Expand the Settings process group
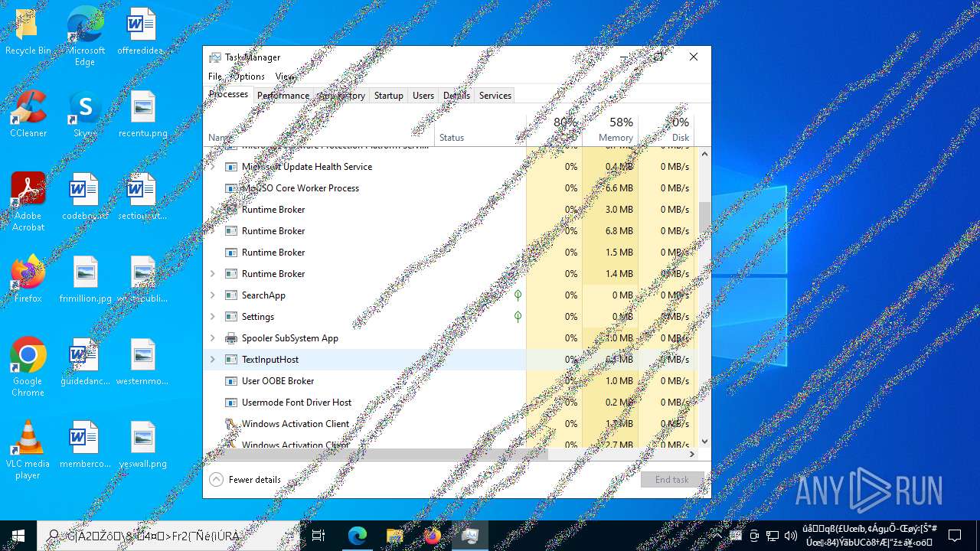Viewport: 980px width, 551px height. coord(213,317)
